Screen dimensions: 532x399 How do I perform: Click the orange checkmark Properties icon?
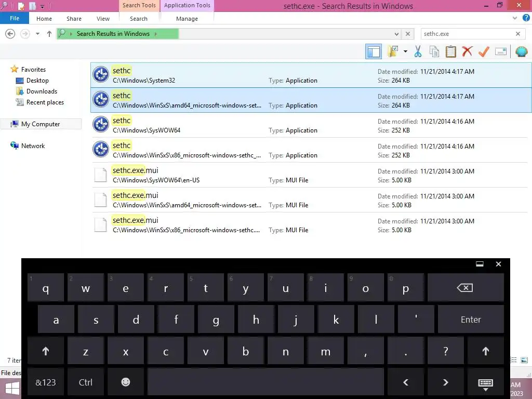[484, 51]
